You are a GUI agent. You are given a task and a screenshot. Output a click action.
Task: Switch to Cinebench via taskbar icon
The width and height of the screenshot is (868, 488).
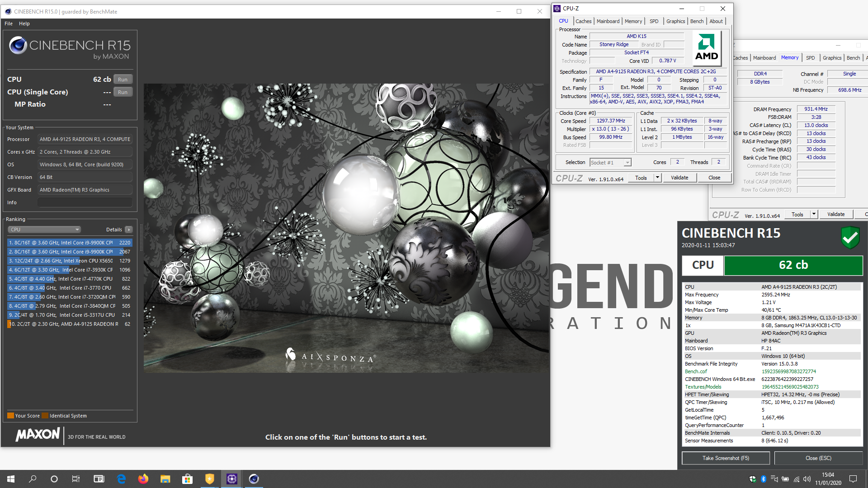click(x=254, y=479)
